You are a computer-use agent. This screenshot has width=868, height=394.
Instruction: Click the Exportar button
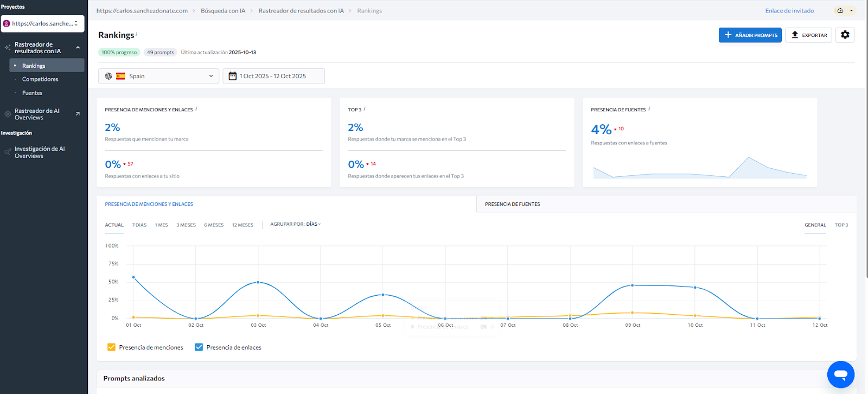tap(808, 35)
